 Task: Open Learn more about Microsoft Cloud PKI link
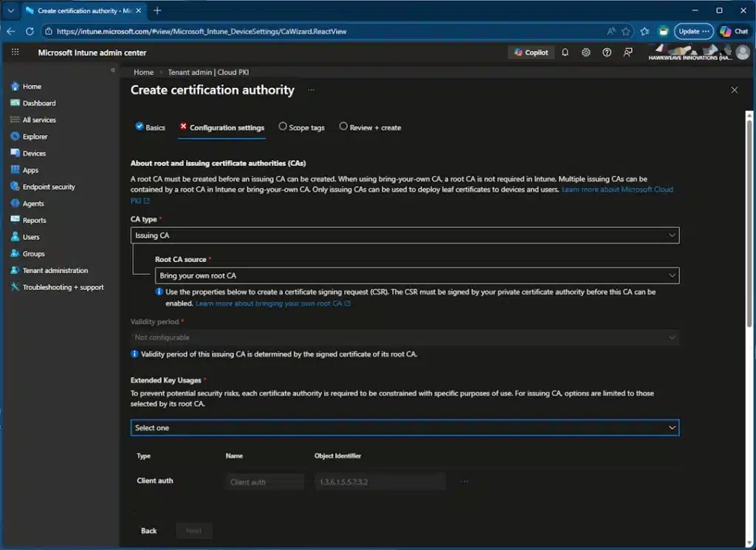pos(617,190)
